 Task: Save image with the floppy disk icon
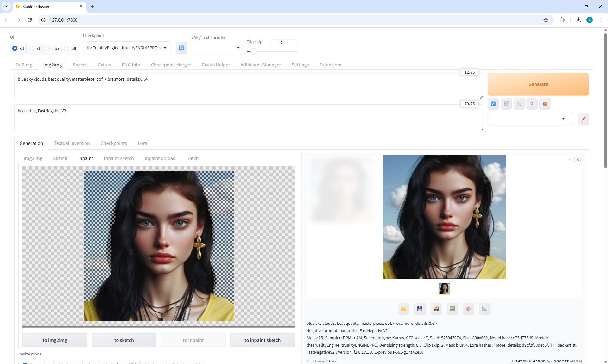pos(420,309)
